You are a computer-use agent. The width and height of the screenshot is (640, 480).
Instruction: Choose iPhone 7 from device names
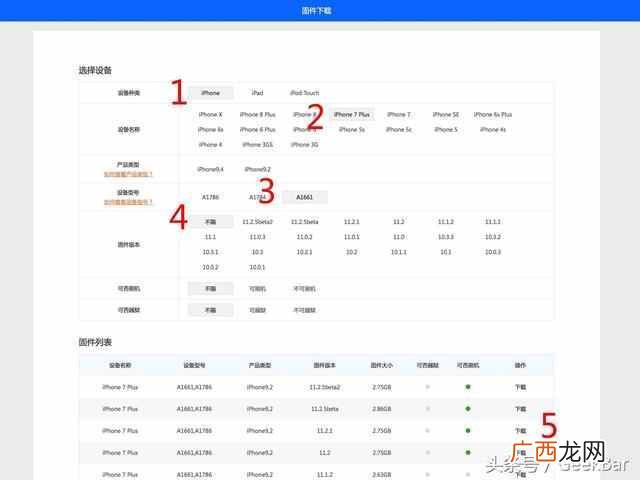pos(399,115)
